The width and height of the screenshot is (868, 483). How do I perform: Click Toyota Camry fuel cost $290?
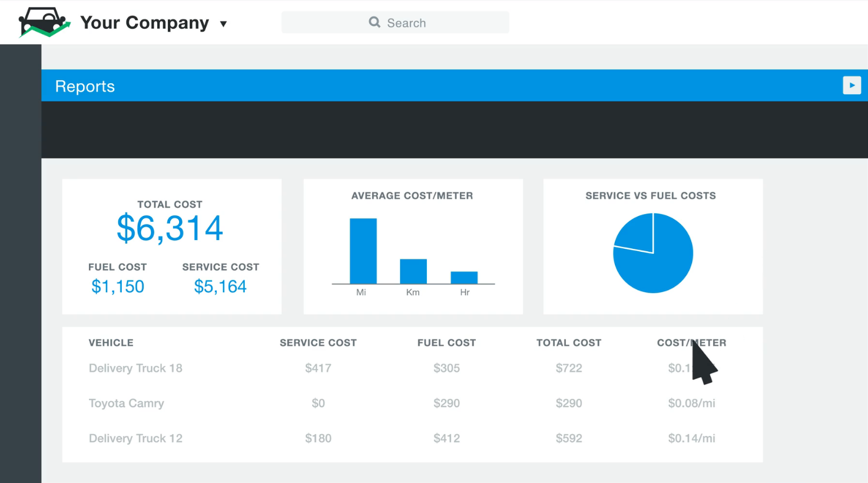(446, 404)
